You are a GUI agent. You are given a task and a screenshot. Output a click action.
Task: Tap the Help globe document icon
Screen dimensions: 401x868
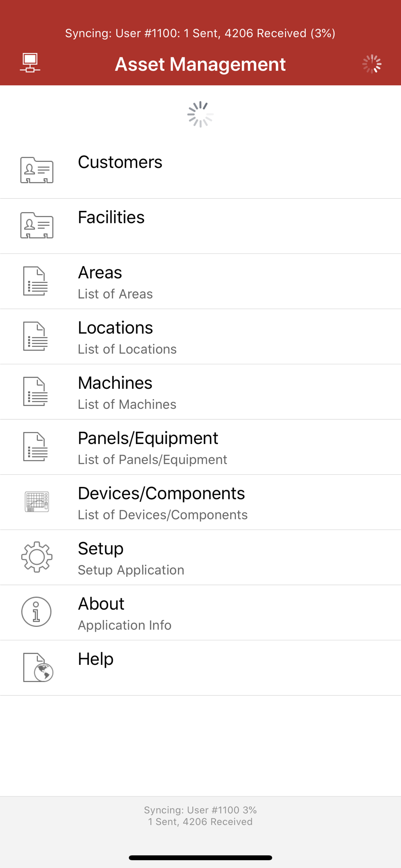click(38, 667)
